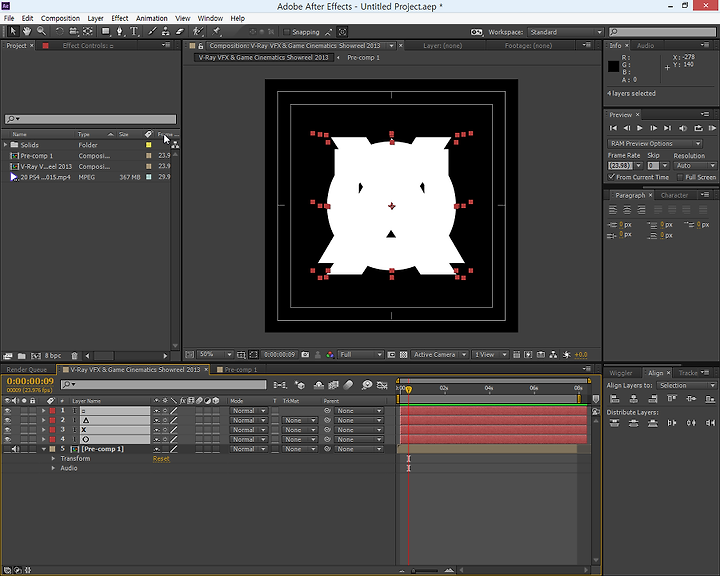Screen dimensions: 720x576
Task: Open the Effect menu
Action: pos(119,18)
